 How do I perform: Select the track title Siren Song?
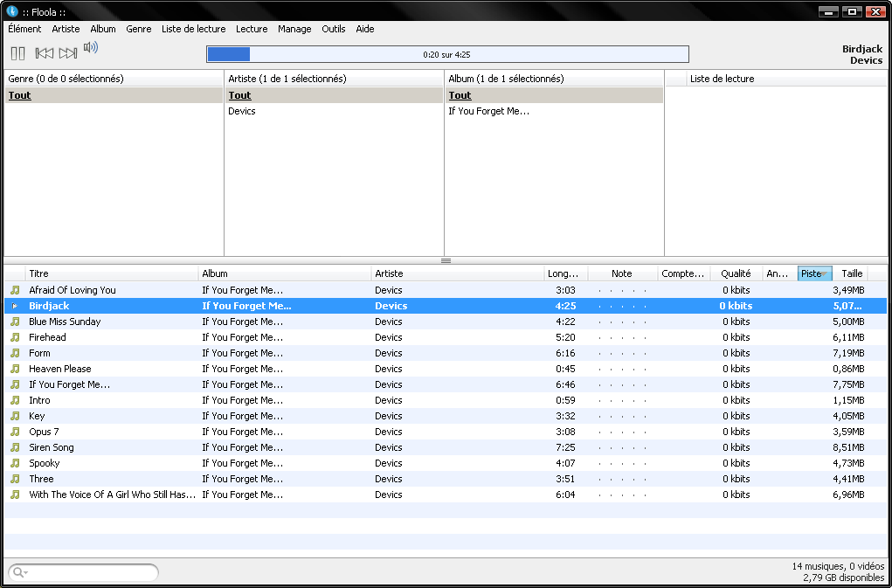(x=52, y=447)
